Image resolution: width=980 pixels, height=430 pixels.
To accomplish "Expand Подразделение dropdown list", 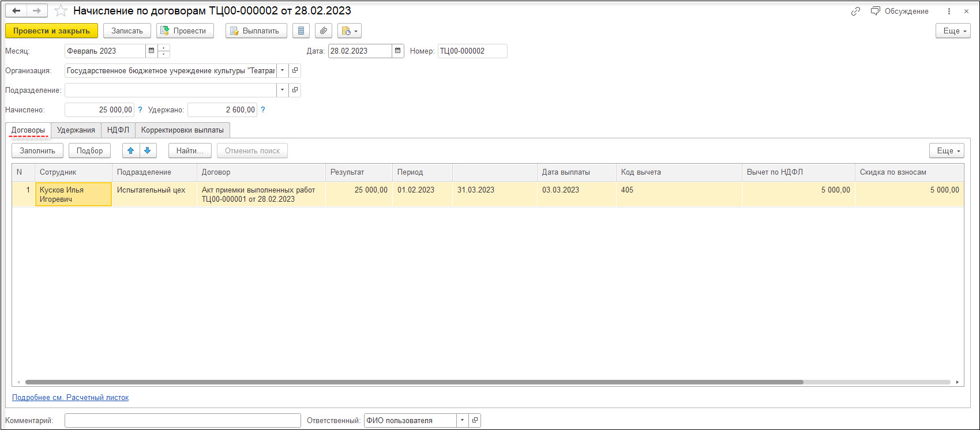I will point(282,90).
